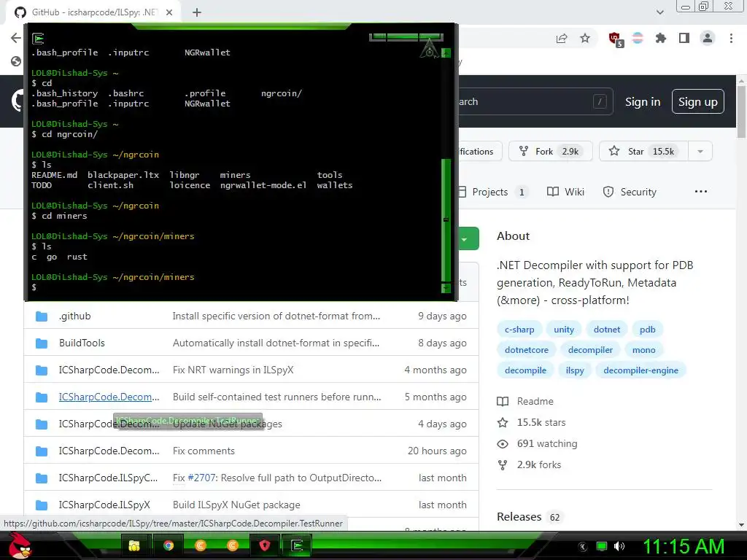The height and width of the screenshot is (560, 747).
Task: Open the ICSharpCode.ILSpyX folder
Action: 104,505
